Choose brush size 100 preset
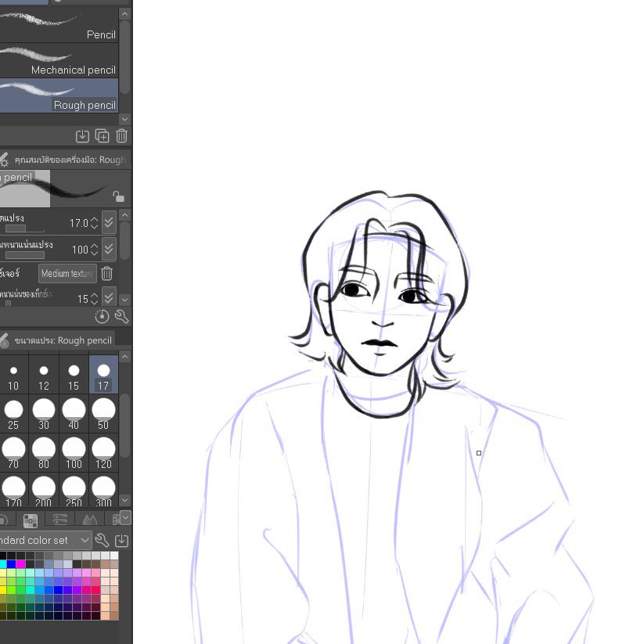The width and height of the screenshot is (644, 644). [74, 452]
